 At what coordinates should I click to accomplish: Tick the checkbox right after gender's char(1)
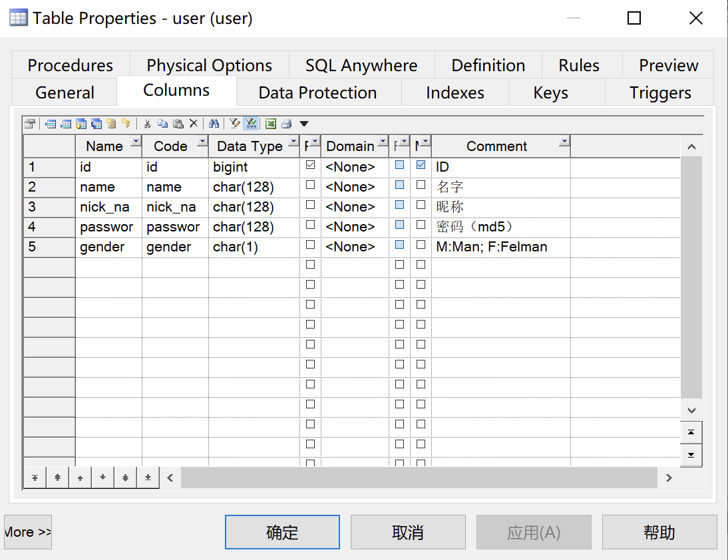310,245
